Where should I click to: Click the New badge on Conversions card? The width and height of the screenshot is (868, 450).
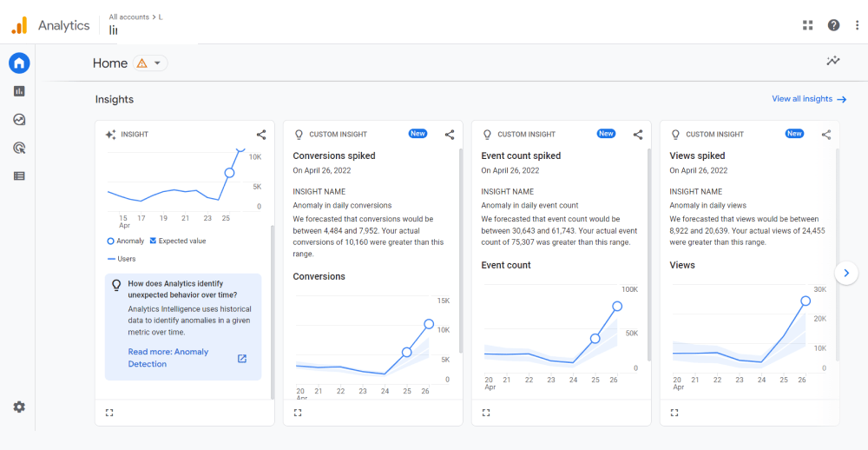pos(418,134)
